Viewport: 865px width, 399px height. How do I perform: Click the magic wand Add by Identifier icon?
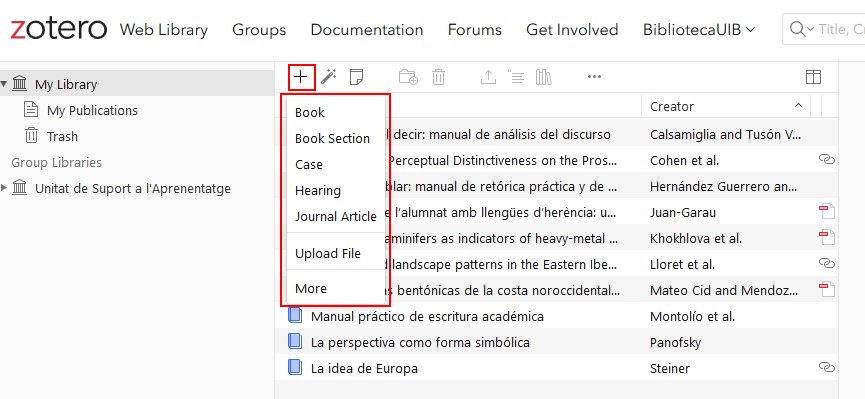[329, 77]
